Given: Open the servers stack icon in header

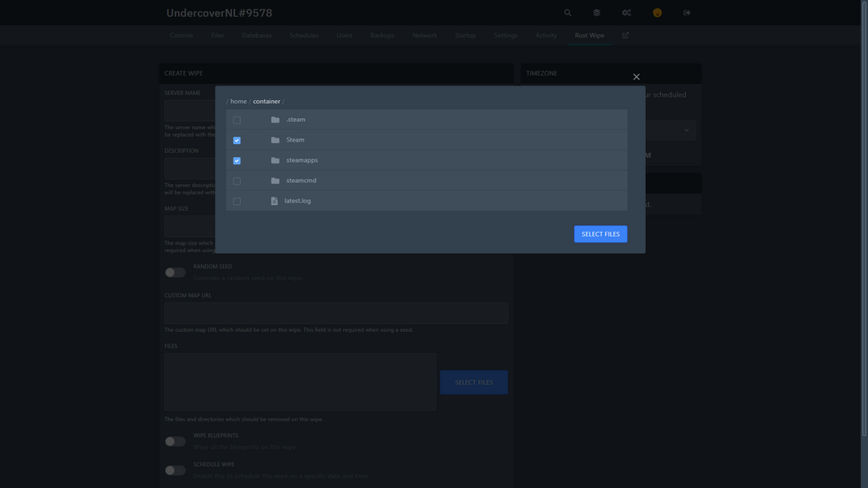Looking at the screenshot, I should 596,13.
